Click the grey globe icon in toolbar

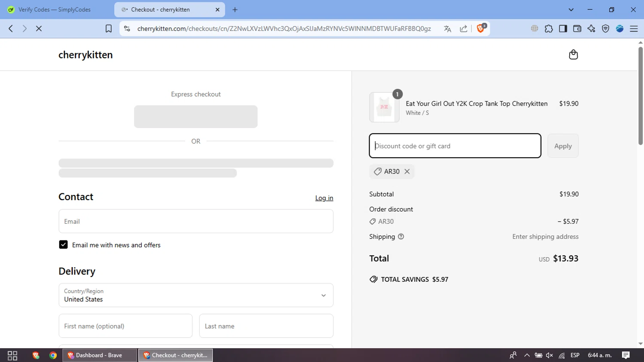point(535,29)
